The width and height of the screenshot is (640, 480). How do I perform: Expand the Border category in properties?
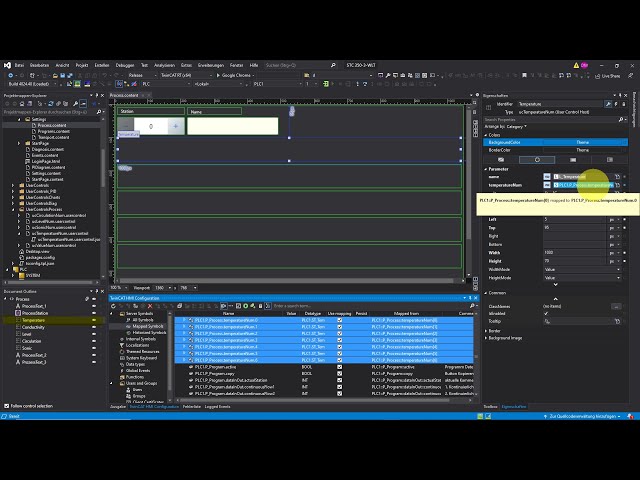click(x=486, y=331)
